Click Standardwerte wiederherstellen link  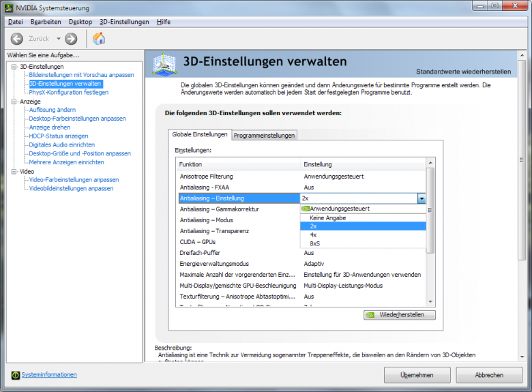464,72
